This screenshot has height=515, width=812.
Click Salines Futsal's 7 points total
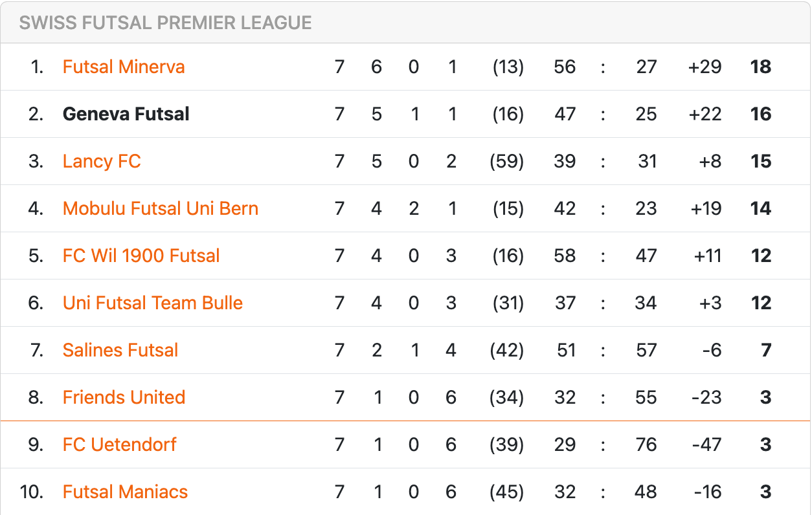click(x=766, y=350)
